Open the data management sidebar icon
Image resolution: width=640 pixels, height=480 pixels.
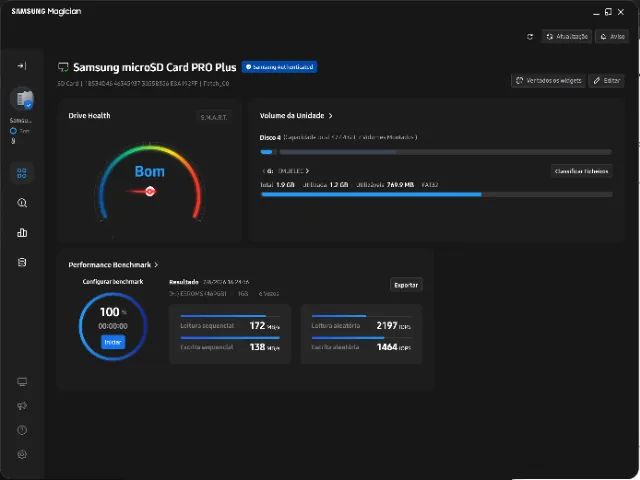22,262
